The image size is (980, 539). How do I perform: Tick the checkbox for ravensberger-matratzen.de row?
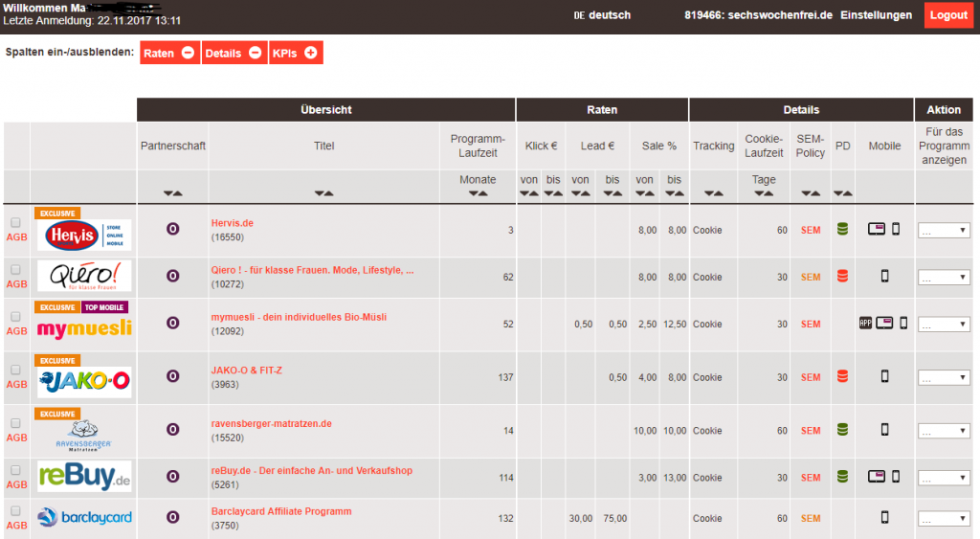pyautogui.click(x=15, y=423)
